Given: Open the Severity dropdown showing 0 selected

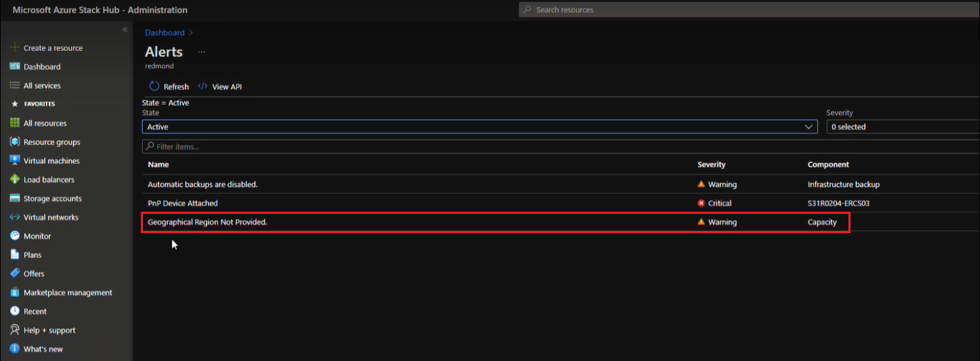Looking at the screenshot, I should click(903, 126).
